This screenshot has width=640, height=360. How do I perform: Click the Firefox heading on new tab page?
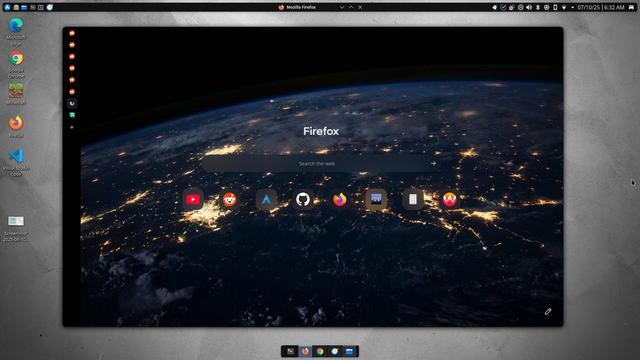[x=321, y=131]
